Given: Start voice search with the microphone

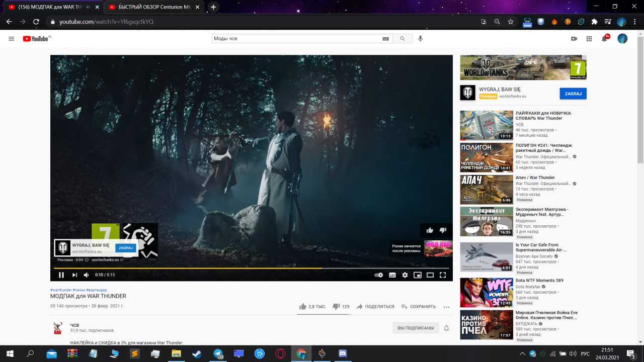Looking at the screenshot, I should (x=420, y=39).
